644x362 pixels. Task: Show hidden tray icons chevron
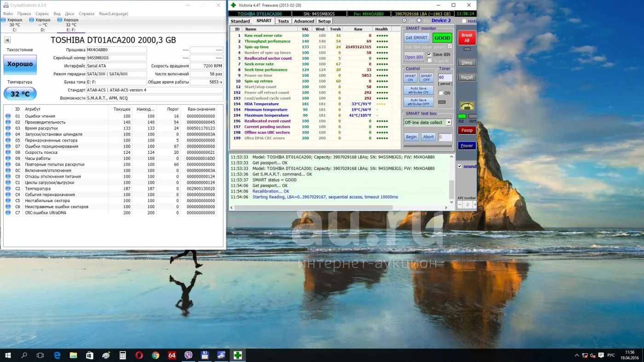point(577,355)
